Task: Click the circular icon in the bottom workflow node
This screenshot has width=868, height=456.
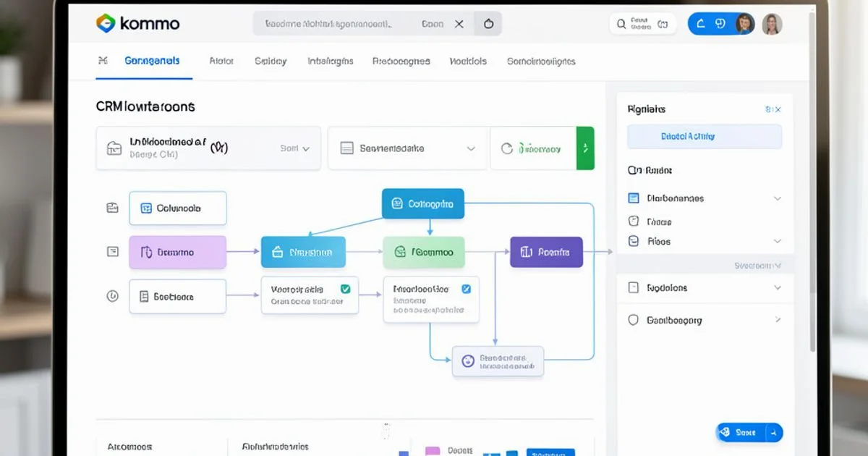Action: (x=467, y=360)
